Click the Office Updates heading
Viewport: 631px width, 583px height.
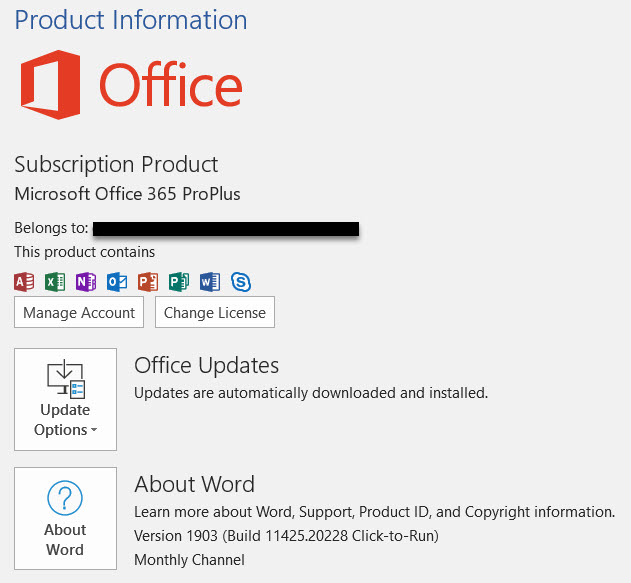coord(206,365)
